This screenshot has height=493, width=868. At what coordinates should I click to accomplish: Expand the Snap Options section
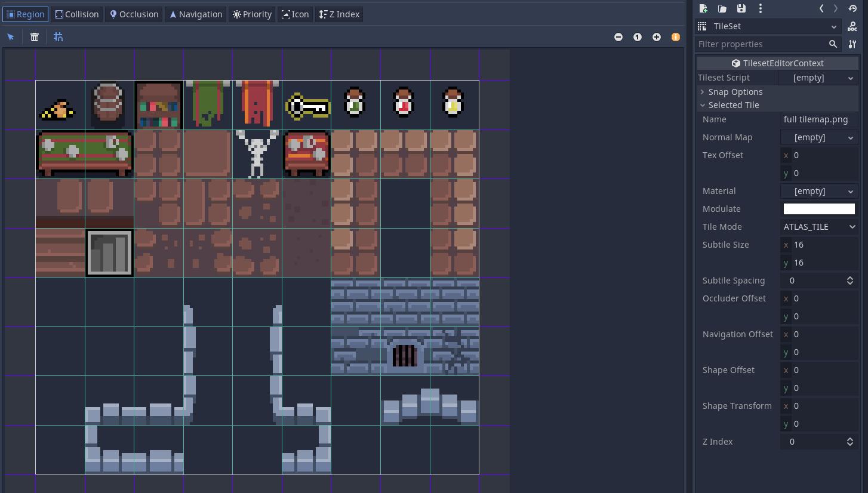(778, 92)
